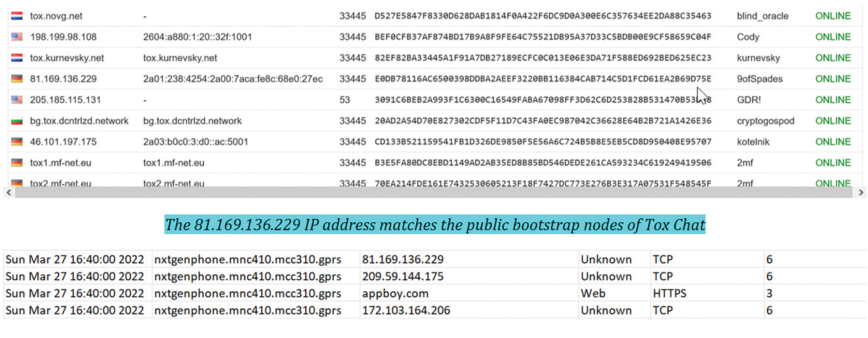The image size is (868, 338).
Task: Select IPv6 2a01:238:4254:2a00:7aca:fe8c:68e0:27ec
Action: 233,79
